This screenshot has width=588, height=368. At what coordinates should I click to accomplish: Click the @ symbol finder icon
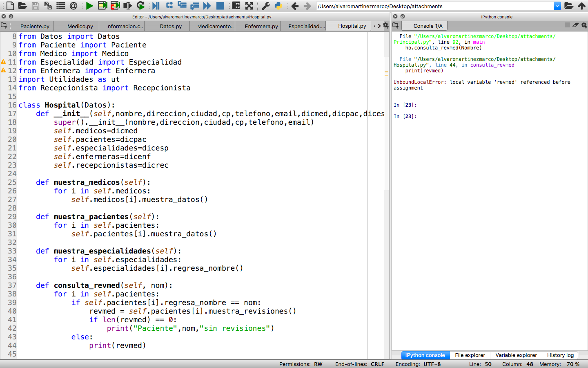click(x=73, y=6)
